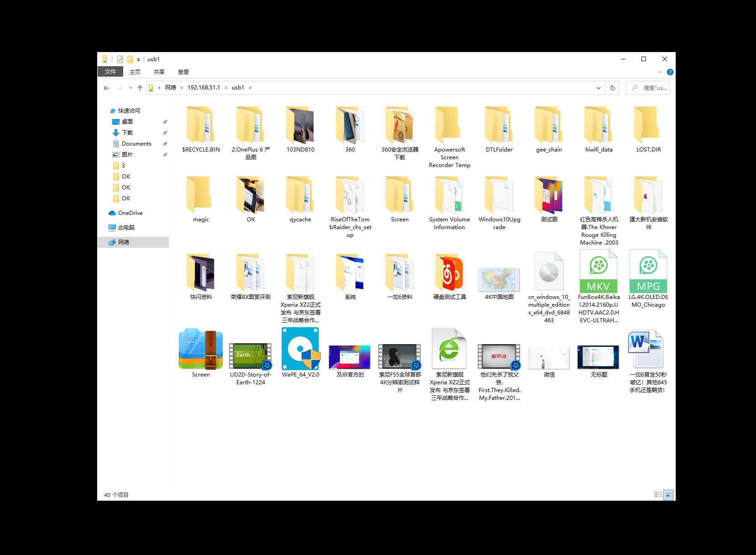756x555 pixels.
Task: Switch to large thumbnails view
Action: (668, 495)
